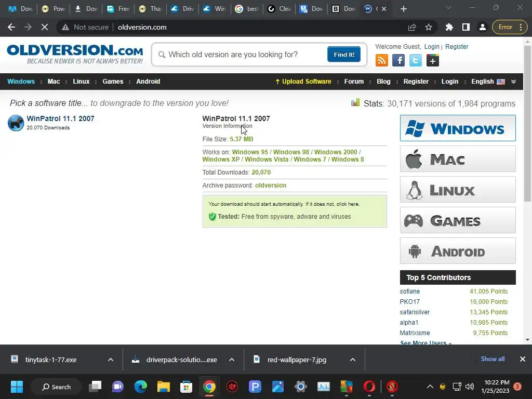Image resolution: width=532 pixels, height=399 pixels.
Task: Click the volume icon in system tray
Action: (470, 387)
